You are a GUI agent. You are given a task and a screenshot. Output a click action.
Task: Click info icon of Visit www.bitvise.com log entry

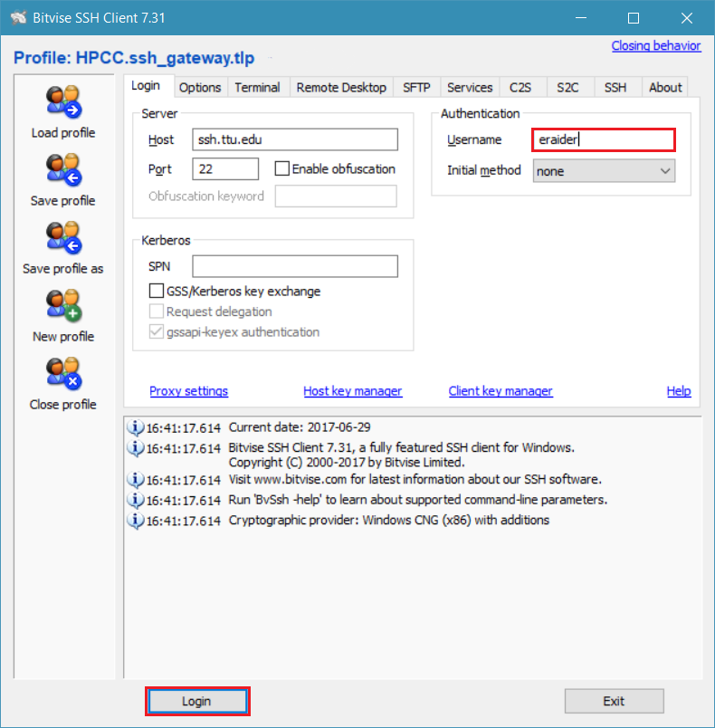[x=136, y=480]
